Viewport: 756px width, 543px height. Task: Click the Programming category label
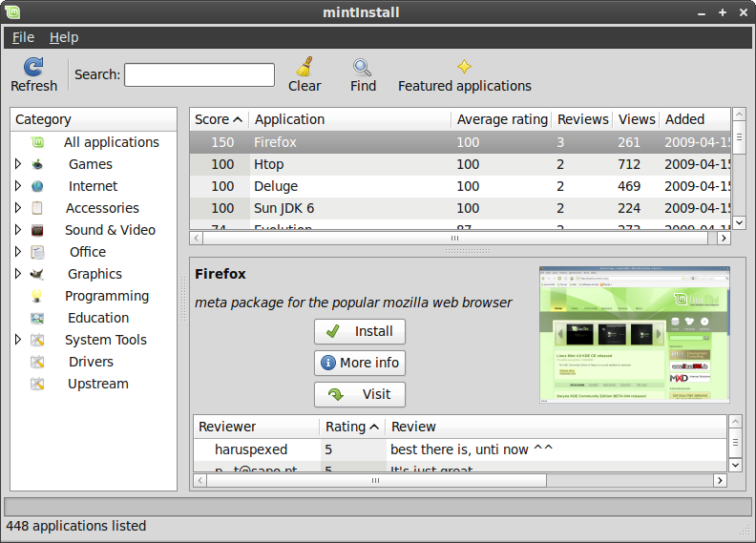point(107,296)
